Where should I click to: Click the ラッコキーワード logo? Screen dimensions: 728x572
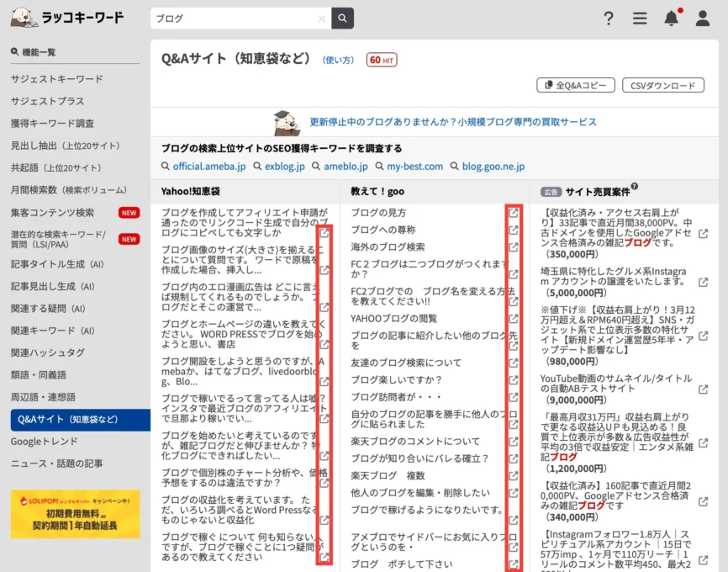point(68,18)
